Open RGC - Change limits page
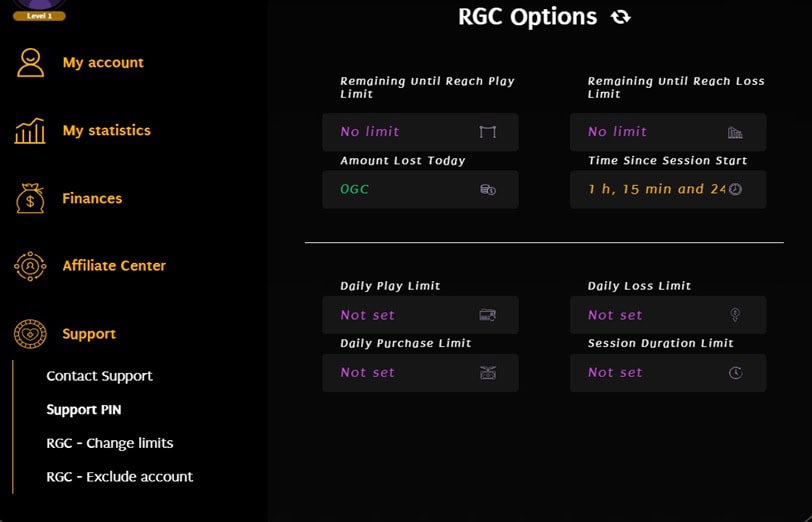Image resolution: width=812 pixels, height=522 pixels. point(109,443)
